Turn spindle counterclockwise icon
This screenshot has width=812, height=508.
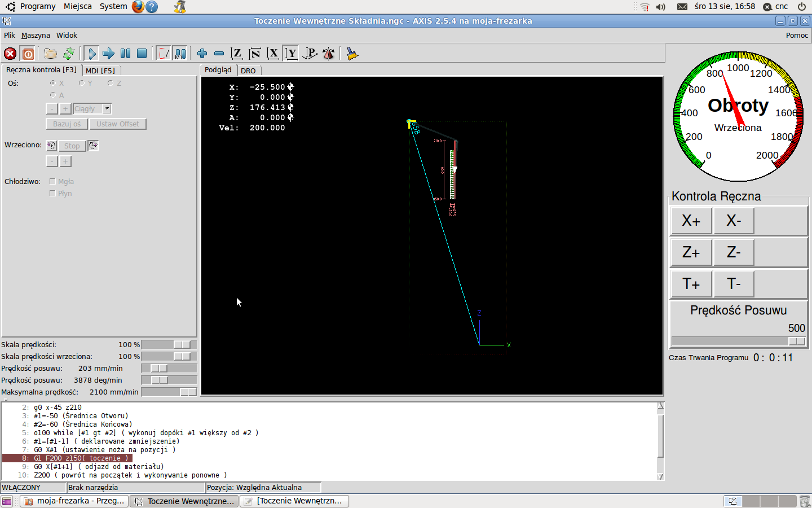point(51,146)
